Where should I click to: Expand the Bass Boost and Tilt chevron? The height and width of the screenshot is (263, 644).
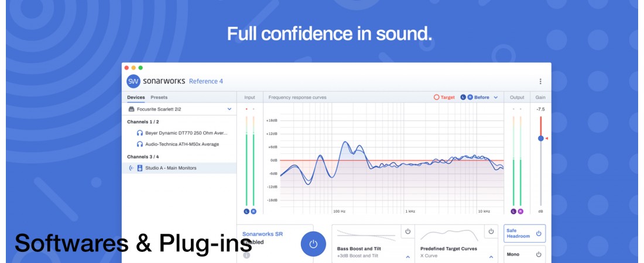407,257
